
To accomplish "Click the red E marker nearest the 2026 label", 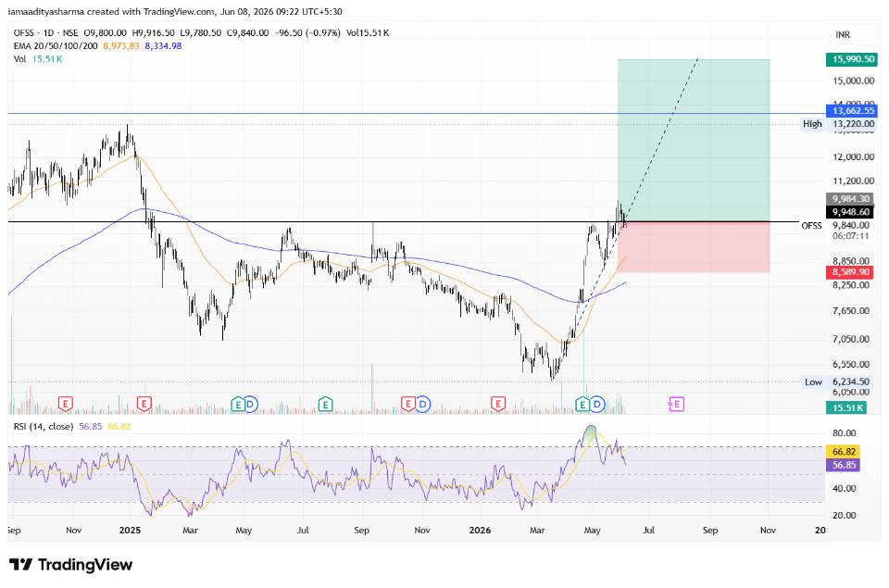I will [x=498, y=405].
